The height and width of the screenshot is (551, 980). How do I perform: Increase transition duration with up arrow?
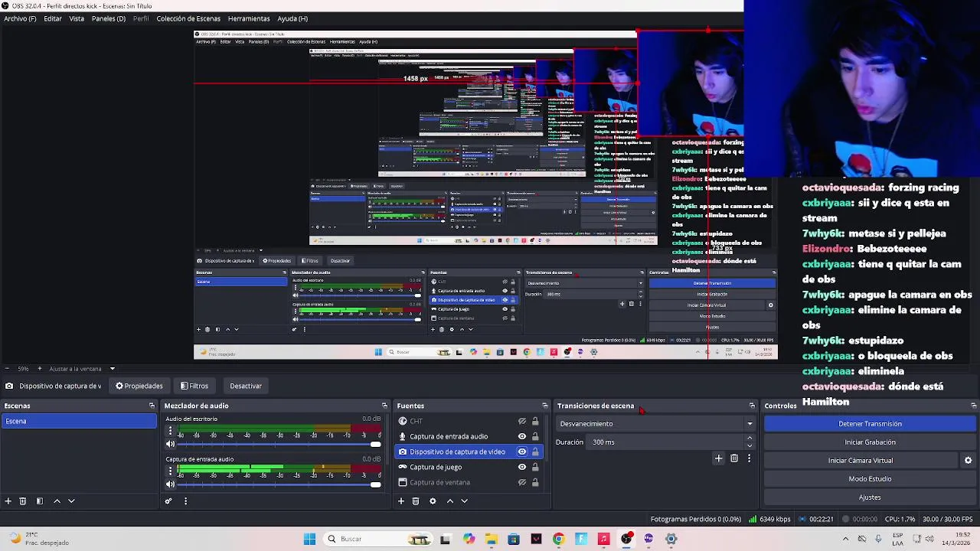[750, 439]
